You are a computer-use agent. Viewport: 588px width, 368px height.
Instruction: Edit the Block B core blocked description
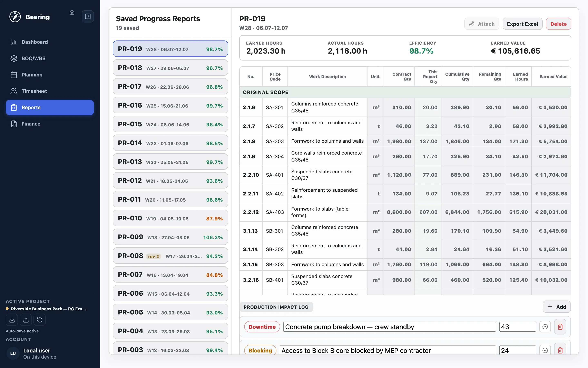[x=388, y=350]
